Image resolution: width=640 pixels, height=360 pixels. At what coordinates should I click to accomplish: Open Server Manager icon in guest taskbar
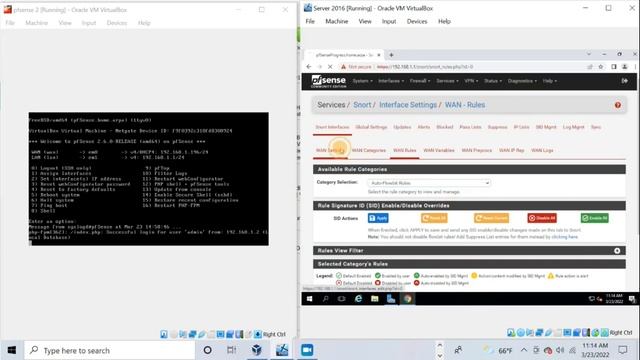point(391,299)
